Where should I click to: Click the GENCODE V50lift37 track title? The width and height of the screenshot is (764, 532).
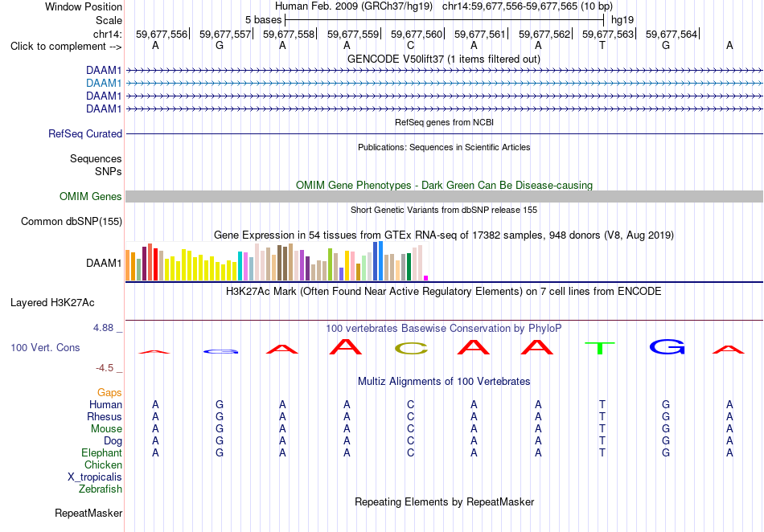point(444,59)
